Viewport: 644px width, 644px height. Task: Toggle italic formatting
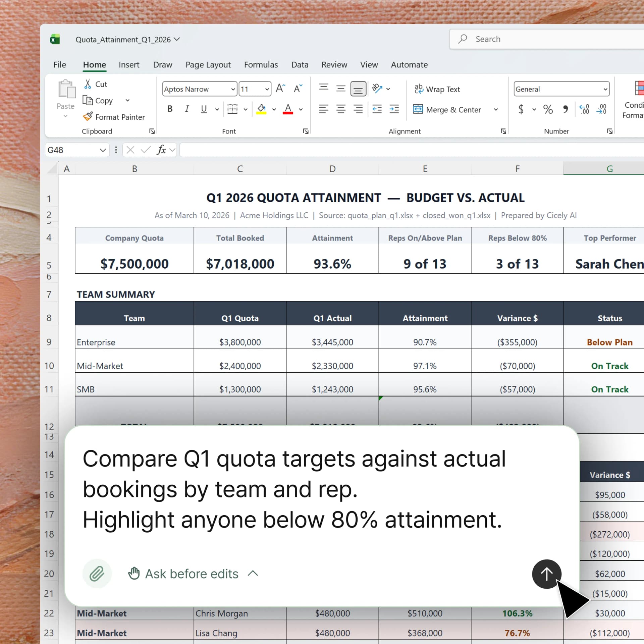187,109
